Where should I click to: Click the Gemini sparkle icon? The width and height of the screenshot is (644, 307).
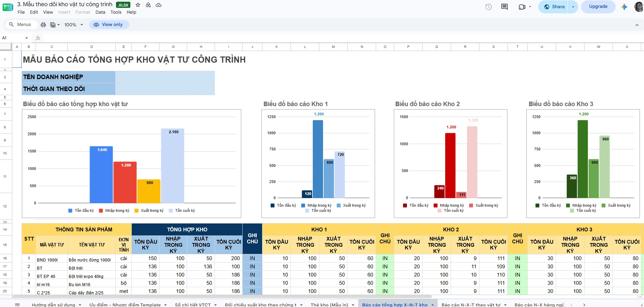tap(624, 7)
